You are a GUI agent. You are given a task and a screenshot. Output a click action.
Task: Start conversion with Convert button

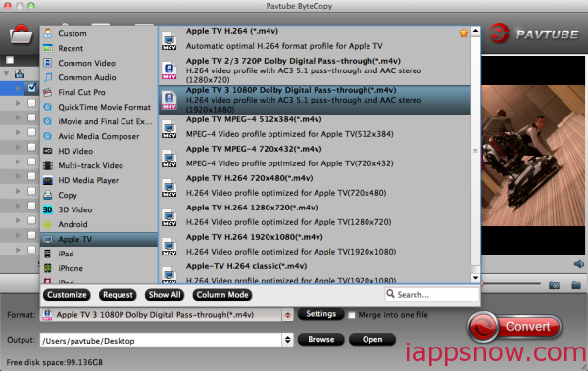[515, 326]
